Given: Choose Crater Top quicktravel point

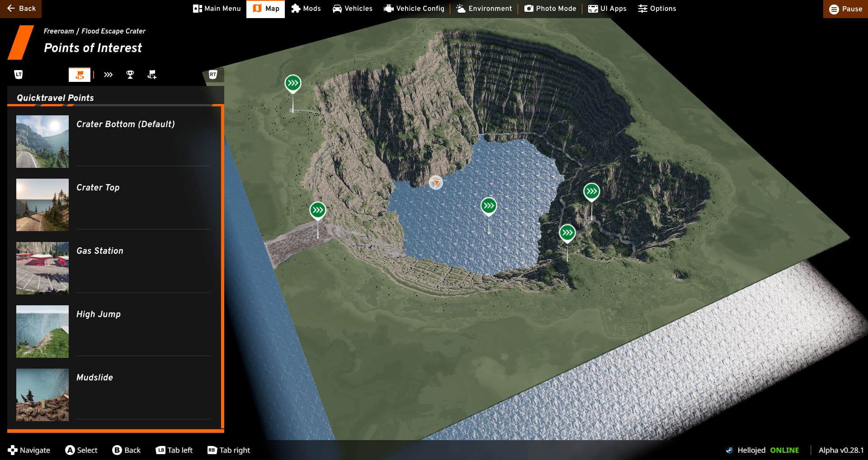Looking at the screenshot, I should tap(98, 187).
